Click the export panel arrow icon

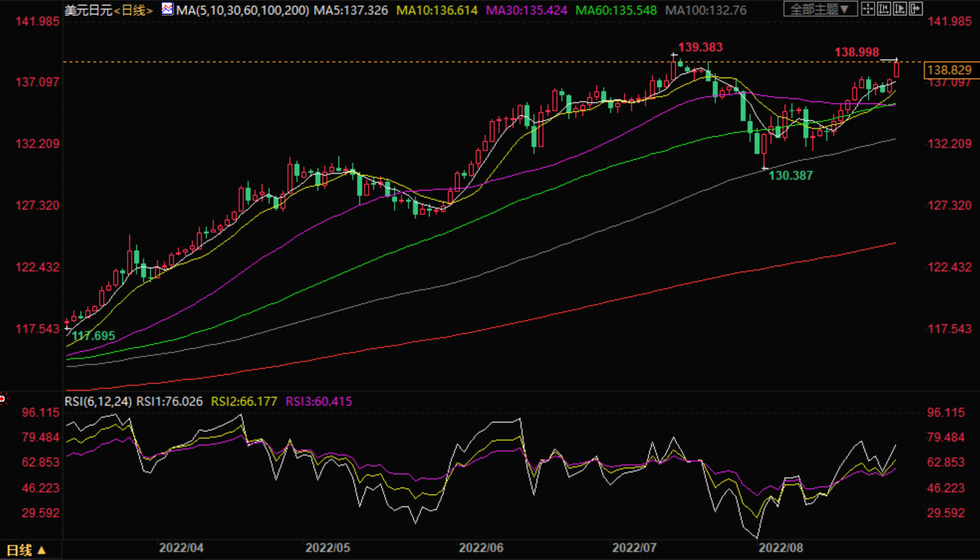click(x=916, y=9)
